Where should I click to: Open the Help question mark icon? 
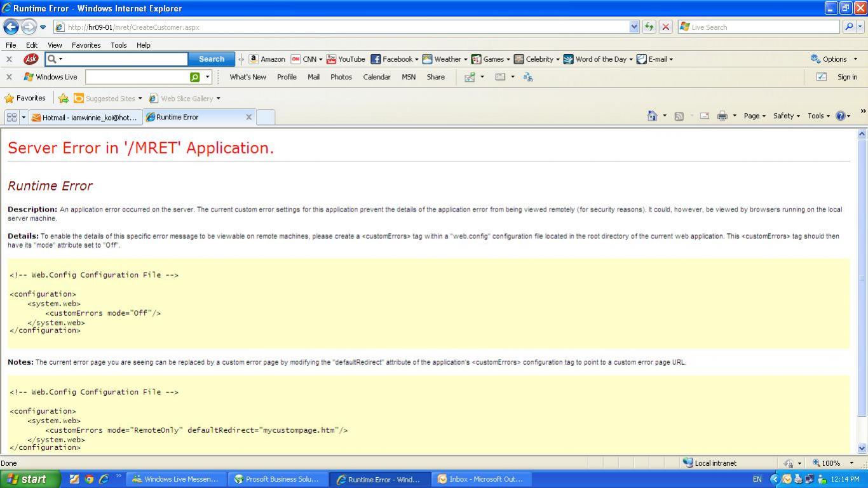tap(841, 116)
